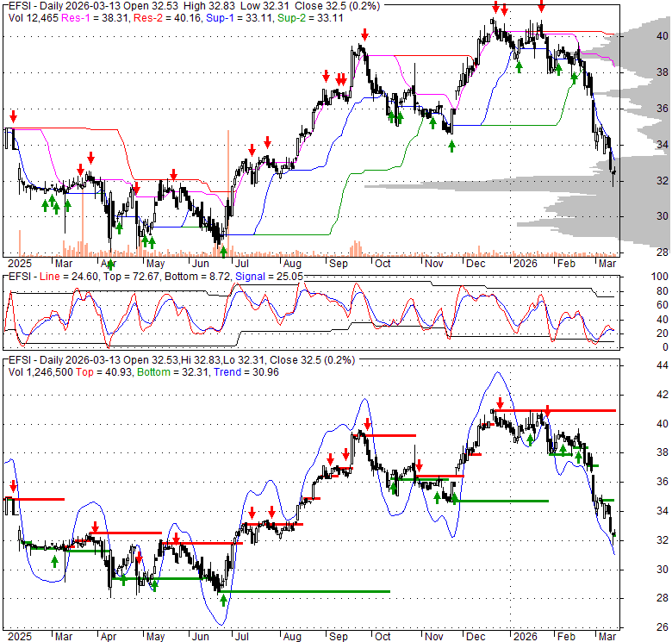Select the green 'Sup-2 = 33.11' legend label
Image resolution: width=672 pixels, height=642 pixels.
click(x=310, y=18)
